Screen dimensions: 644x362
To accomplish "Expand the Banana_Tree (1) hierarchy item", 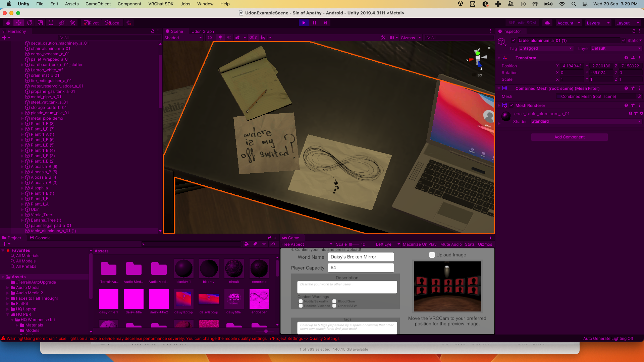I will pos(22,220).
